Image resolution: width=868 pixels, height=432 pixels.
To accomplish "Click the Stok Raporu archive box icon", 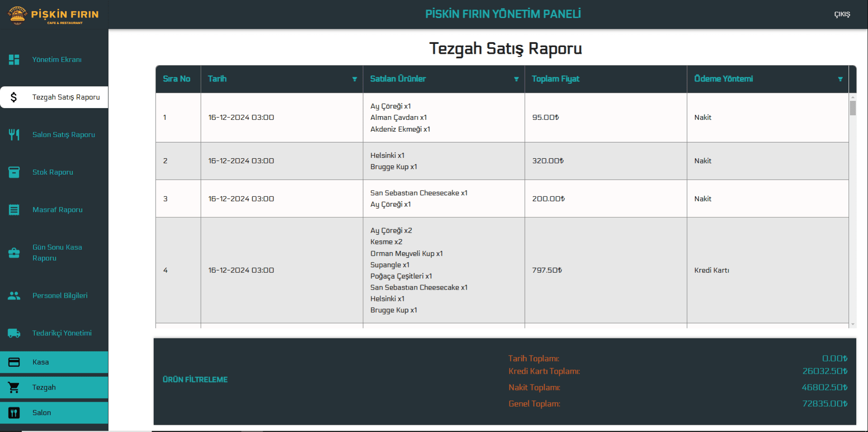I will 14,172.
